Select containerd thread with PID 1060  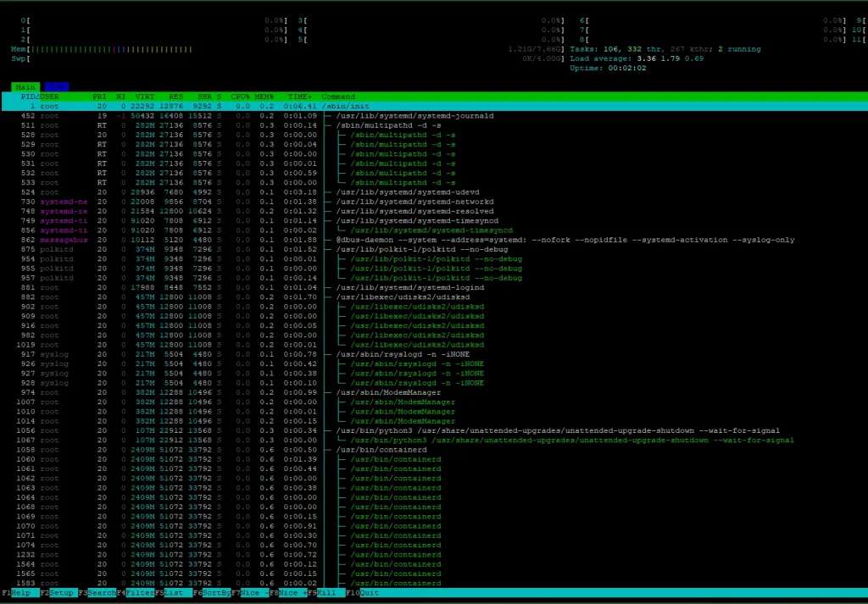click(x=434, y=460)
